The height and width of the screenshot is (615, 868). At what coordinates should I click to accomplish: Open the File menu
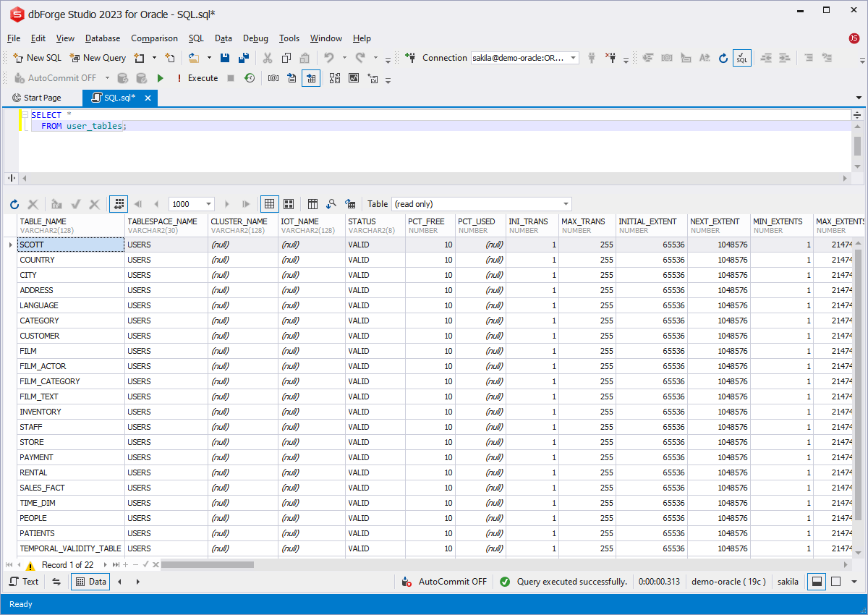[14, 38]
